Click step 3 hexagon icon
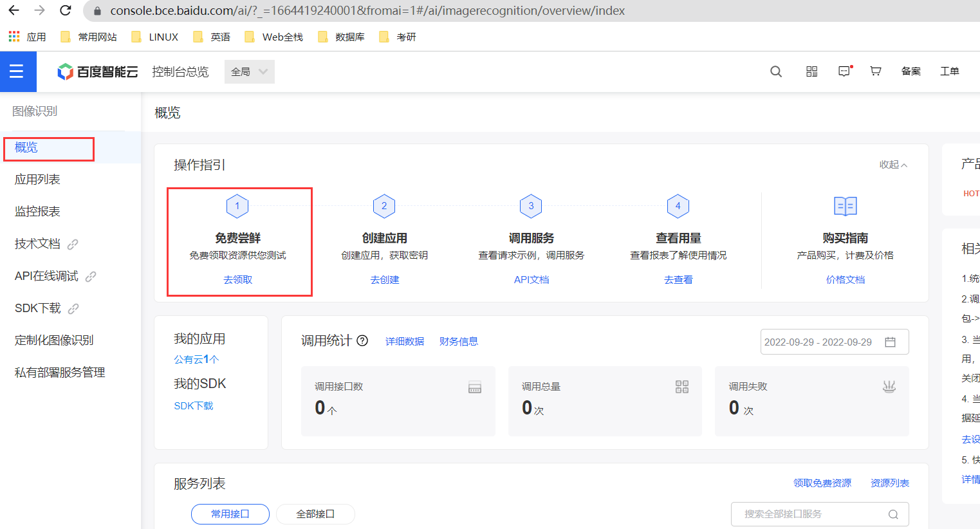Image resolution: width=980 pixels, height=529 pixels. pos(531,206)
